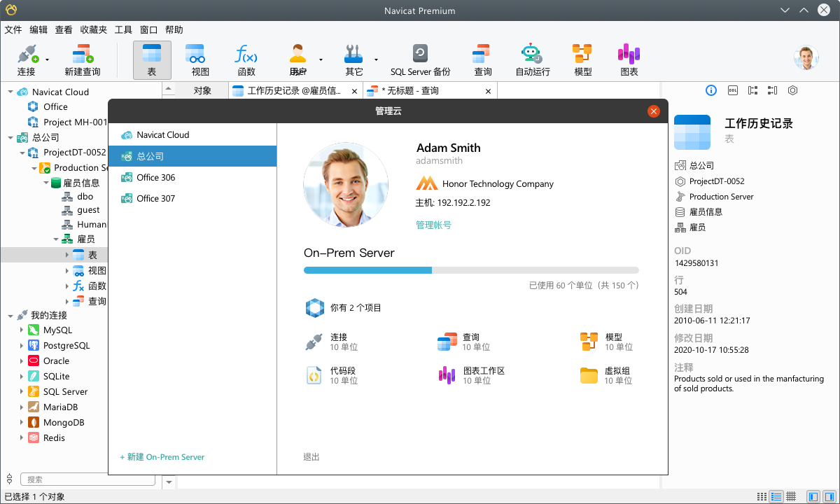Screen dimensions: 840x504
Task: Click the 函数 function toolbar icon
Action: pyautogui.click(x=246, y=55)
